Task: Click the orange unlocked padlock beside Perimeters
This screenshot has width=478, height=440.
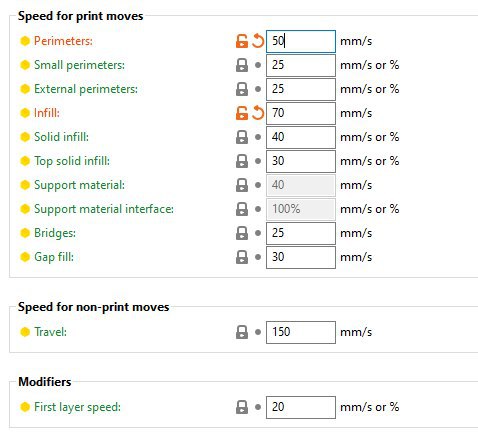Action: 242,41
